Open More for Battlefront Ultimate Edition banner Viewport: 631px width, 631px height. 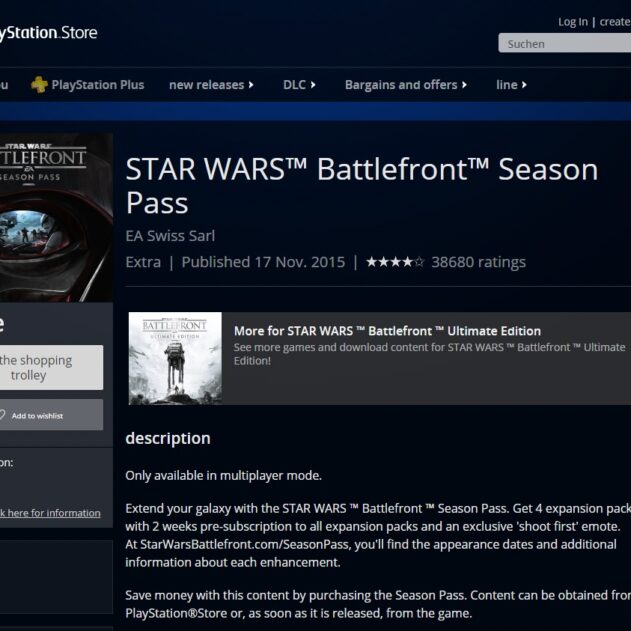(379, 358)
